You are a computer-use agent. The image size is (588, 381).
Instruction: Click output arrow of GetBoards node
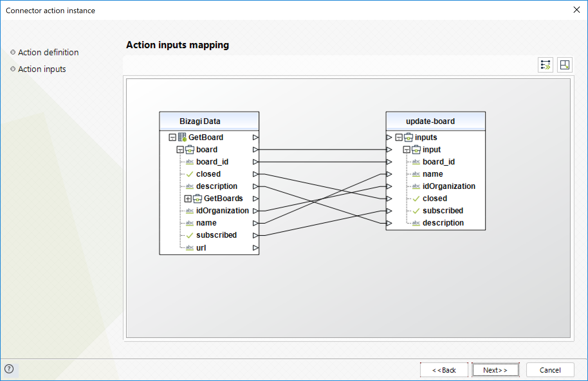[x=255, y=199]
